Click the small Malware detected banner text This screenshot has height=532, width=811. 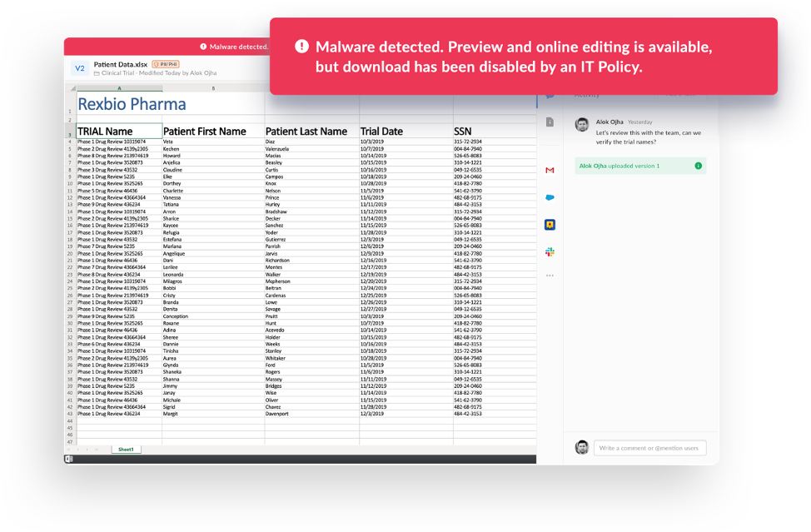238,47
